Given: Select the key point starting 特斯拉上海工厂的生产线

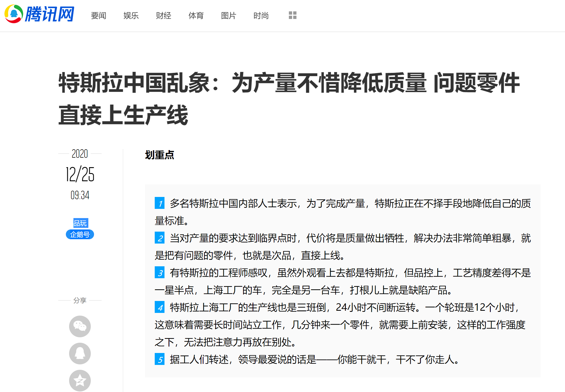Looking at the screenshot, I should (x=340, y=325).
